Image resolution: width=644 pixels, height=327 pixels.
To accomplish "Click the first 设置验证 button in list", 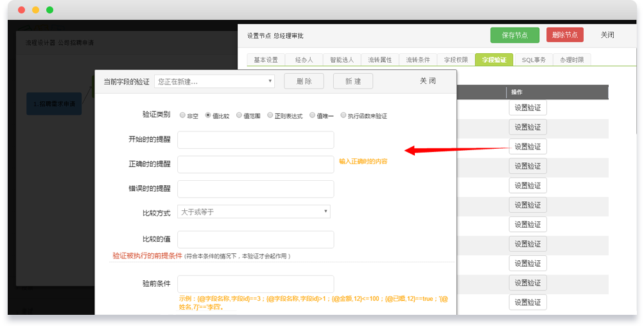I will 528,108.
